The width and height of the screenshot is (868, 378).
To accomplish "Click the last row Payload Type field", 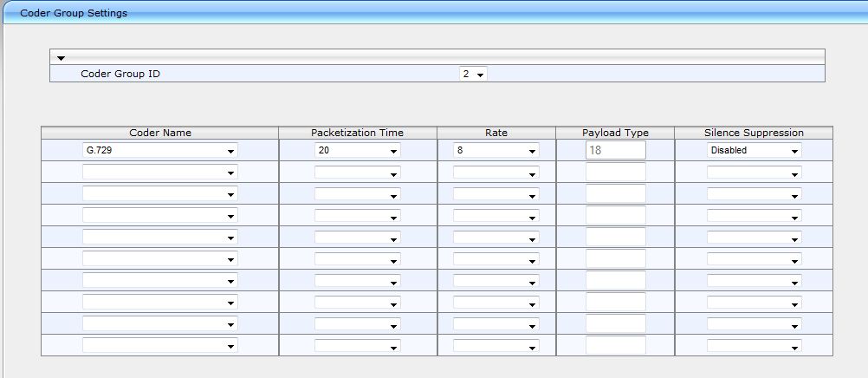I will click(615, 345).
